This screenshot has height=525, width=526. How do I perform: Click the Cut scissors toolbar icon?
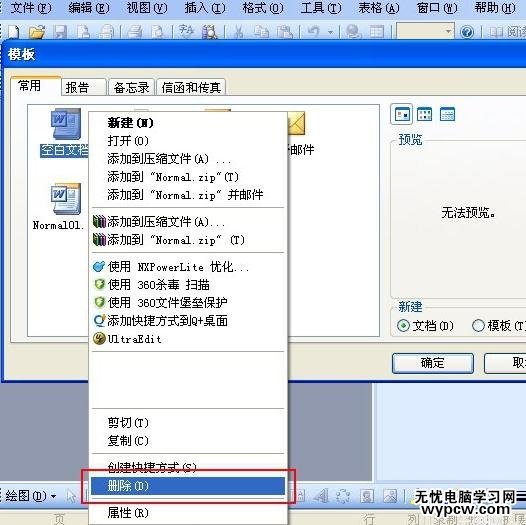point(239,33)
